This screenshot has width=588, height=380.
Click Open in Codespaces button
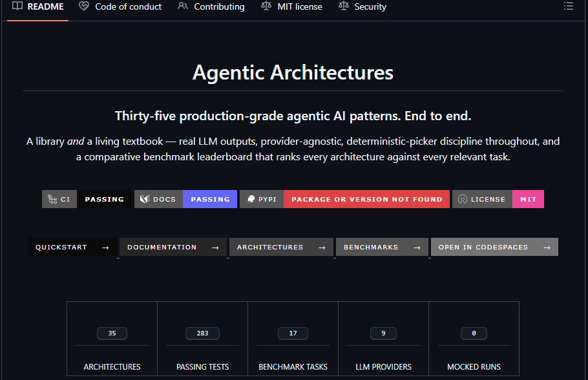pyautogui.click(x=494, y=248)
